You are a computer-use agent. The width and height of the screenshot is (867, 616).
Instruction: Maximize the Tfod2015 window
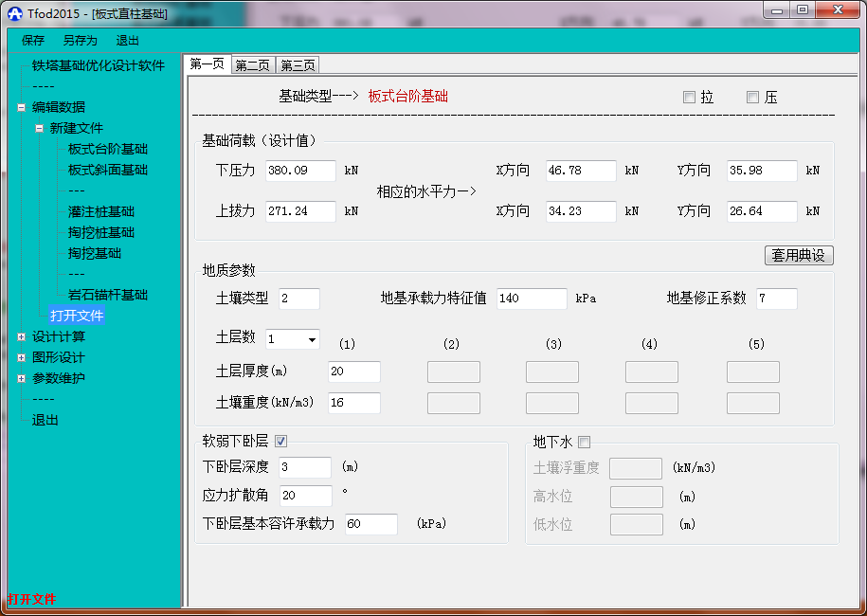point(803,9)
